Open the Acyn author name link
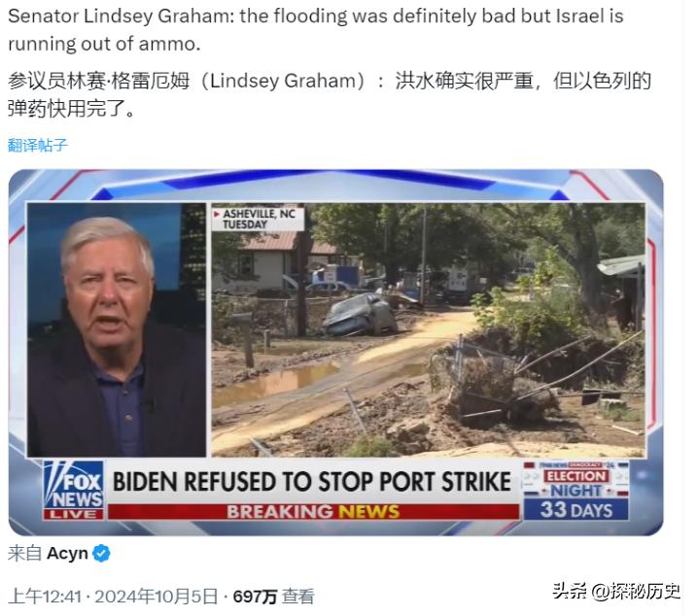Viewport: 697px width, 616px height. pyautogui.click(x=67, y=554)
